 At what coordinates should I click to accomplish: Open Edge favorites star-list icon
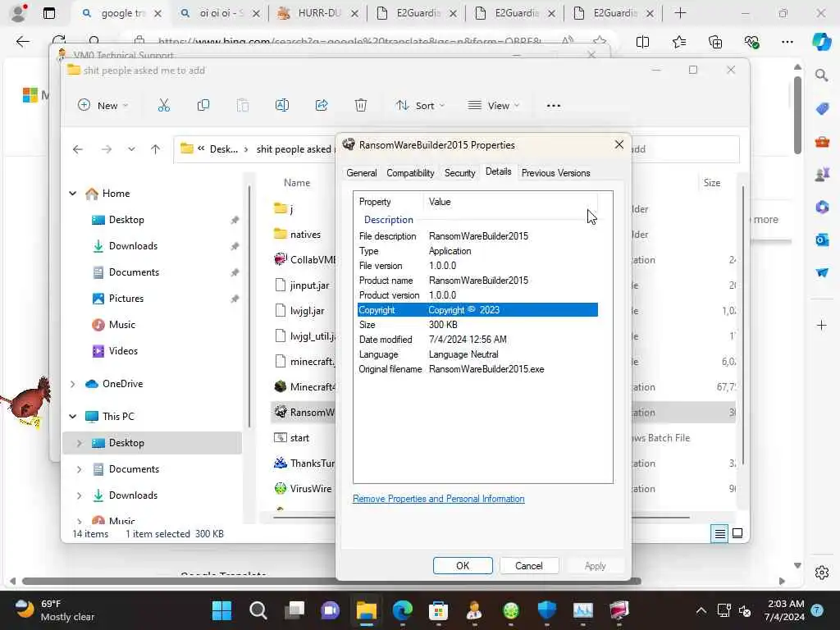(x=678, y=42)
